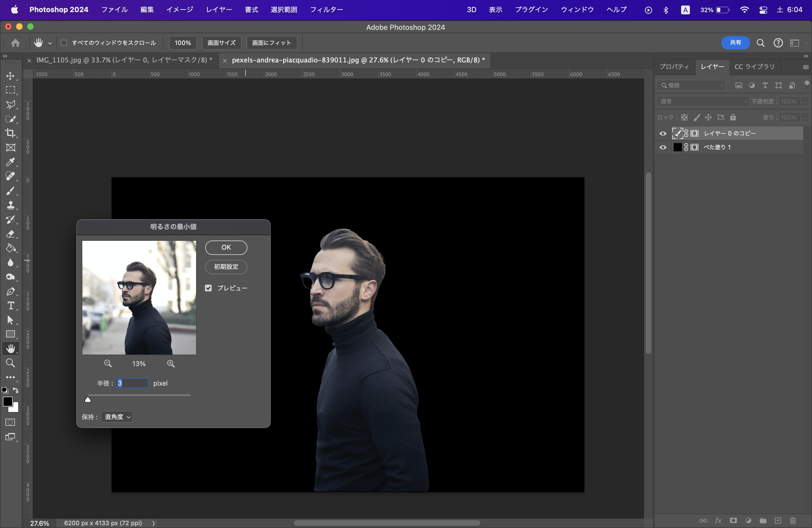
Task: Select the Clone Stamp tool
Action: pyautogui.click(x=10, y=205)
